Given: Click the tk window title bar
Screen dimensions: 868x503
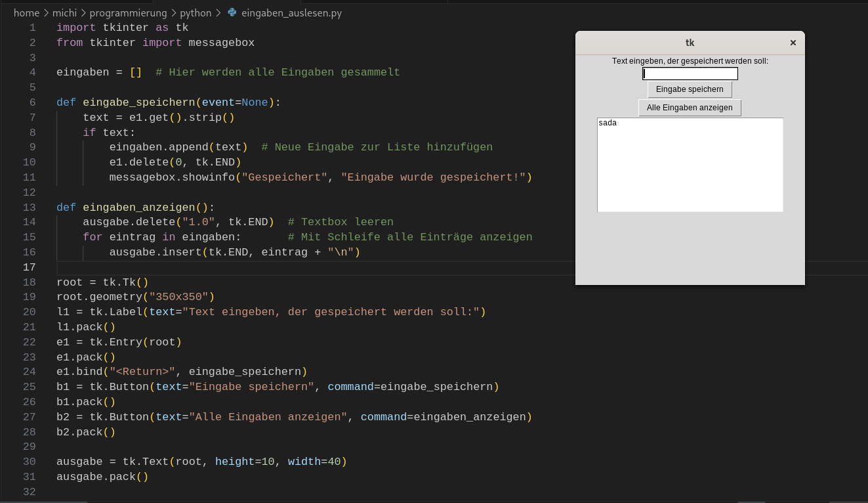Looking at the screenshot, I should pos(690,42).
